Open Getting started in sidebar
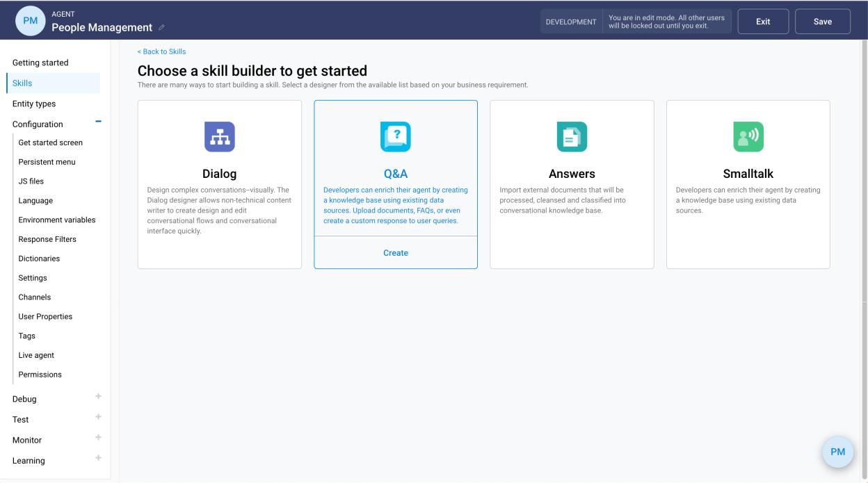Screen dimensions: 868x483 [x=40, y=63]
